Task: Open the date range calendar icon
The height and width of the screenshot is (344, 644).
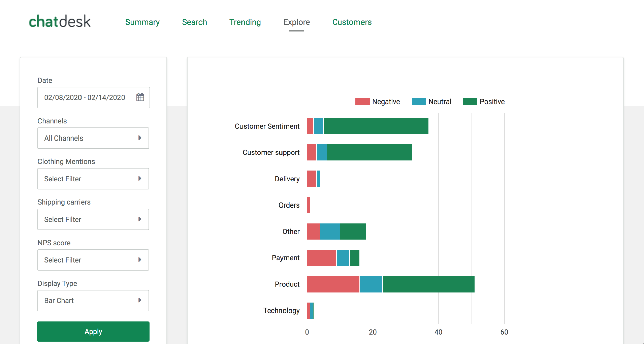Action: point(140,97)
